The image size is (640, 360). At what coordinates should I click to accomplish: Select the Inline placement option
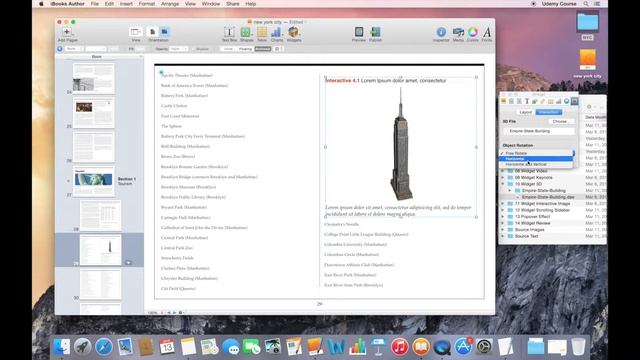coord(228,49)
